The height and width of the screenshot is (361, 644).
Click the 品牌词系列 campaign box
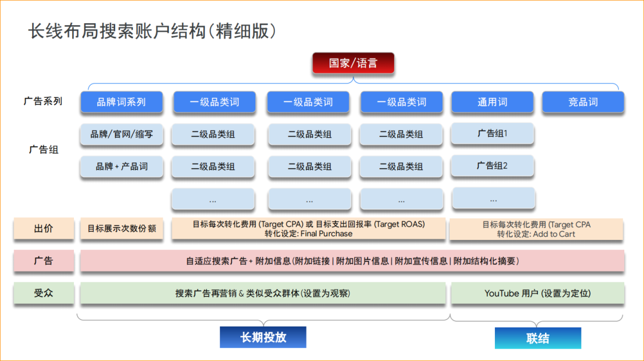tap(121, 102)
